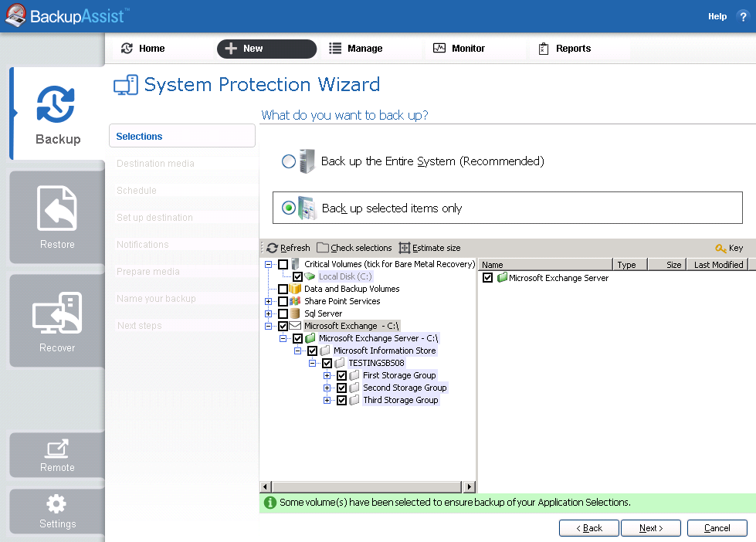Select the Third Storage Group row

[401, 400]
